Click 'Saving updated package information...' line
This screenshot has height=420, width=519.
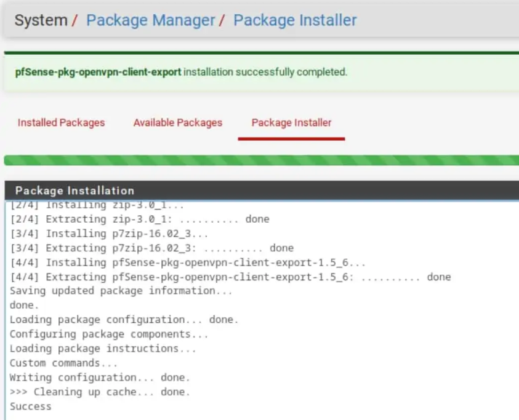pyautogui.click(x=121, y=291)
